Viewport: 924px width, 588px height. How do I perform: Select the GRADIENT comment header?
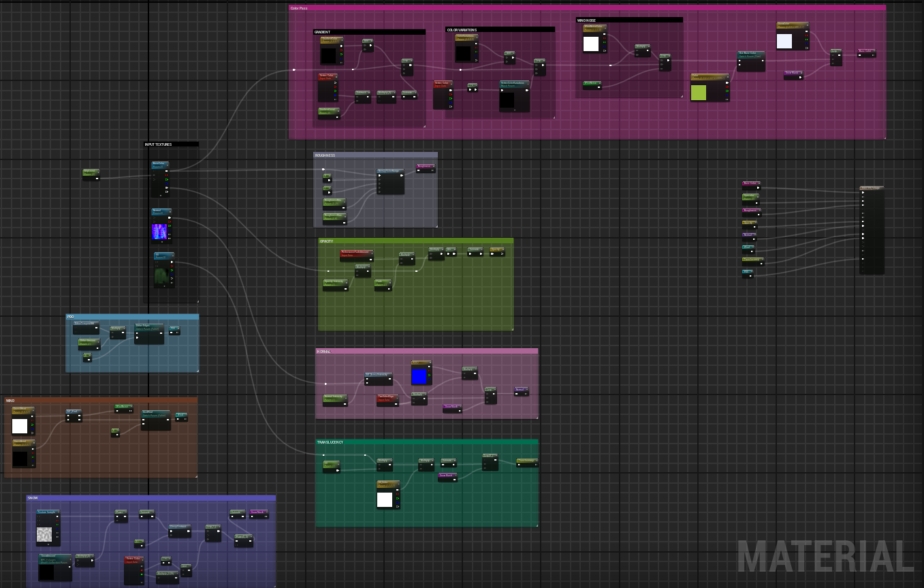(369, 32)
